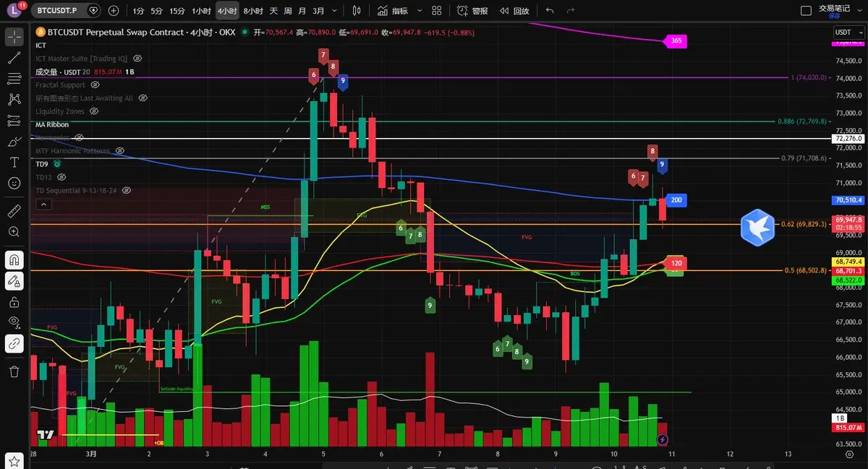Viewport: 868px width, 469px height.
Task: Select the text annotation tool
Action: (x=14, y=163)
